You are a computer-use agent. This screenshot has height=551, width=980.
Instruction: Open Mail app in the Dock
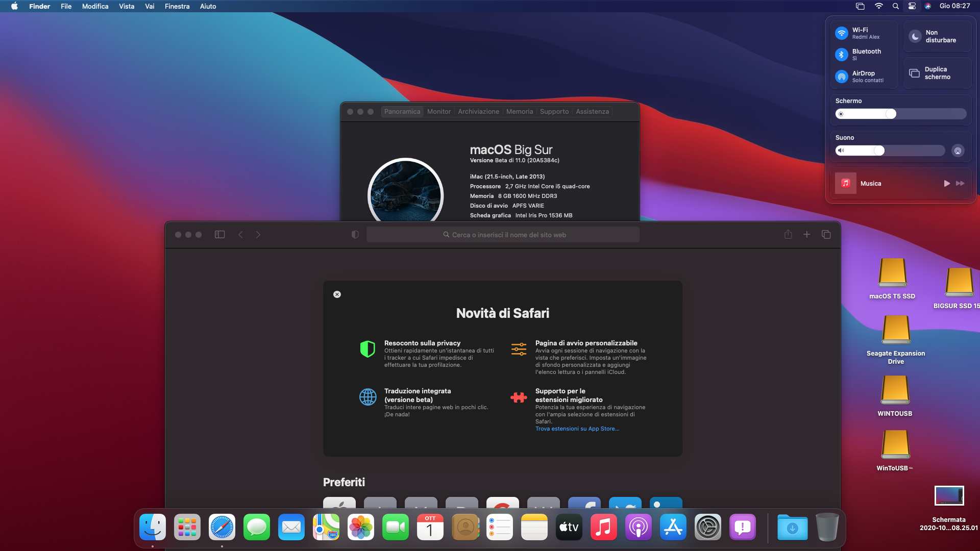tap(291, 527)
